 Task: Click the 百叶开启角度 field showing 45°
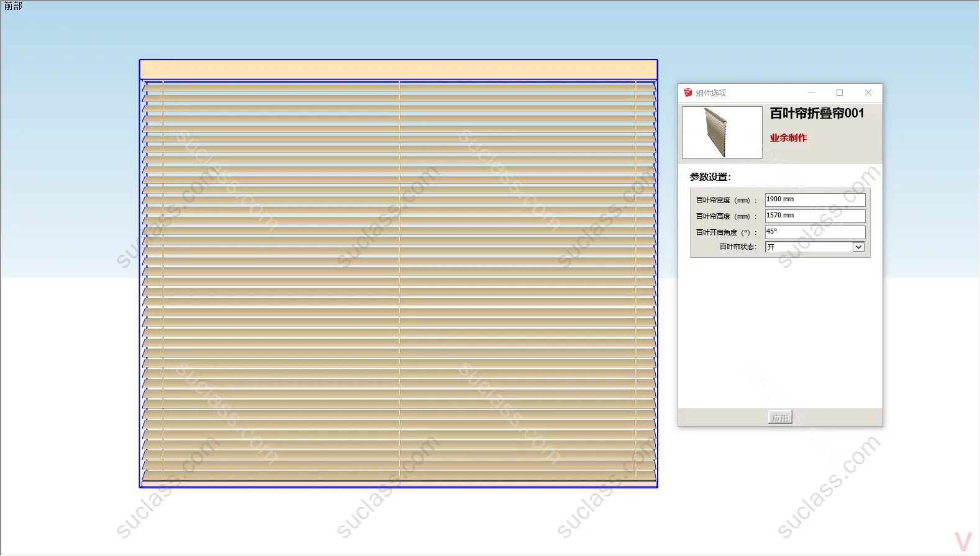[x=814, y=232]
